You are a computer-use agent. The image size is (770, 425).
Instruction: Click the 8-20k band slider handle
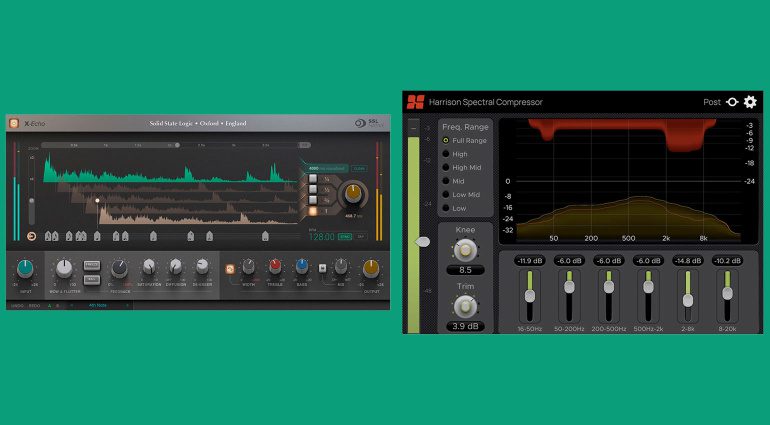tap(727, 293)
